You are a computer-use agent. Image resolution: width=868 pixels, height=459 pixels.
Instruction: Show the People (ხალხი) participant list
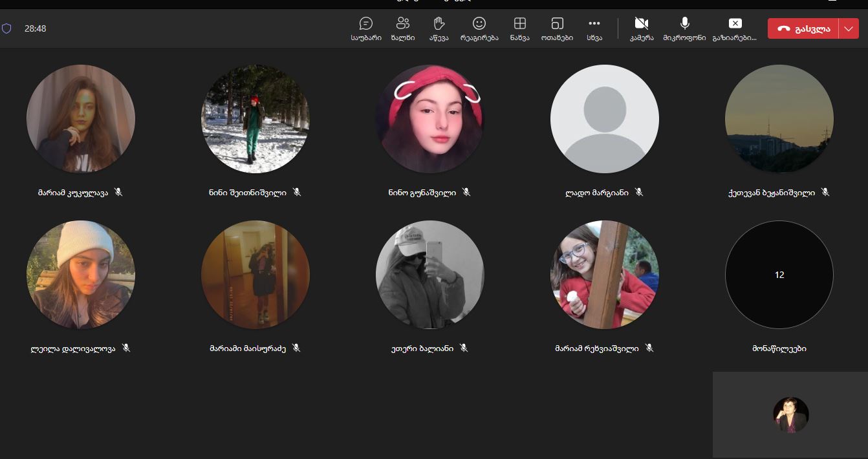(x=403, y=28)
